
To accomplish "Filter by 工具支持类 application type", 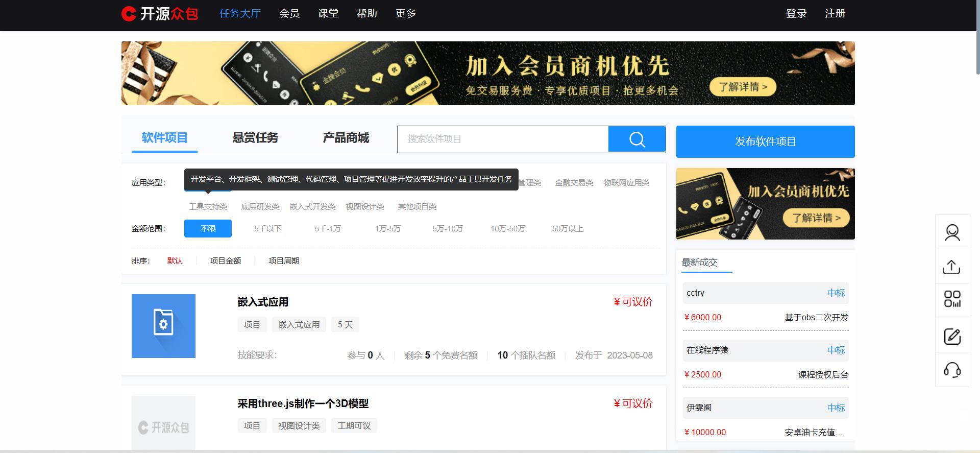I will pyautogui.click(x=208, y=207).
